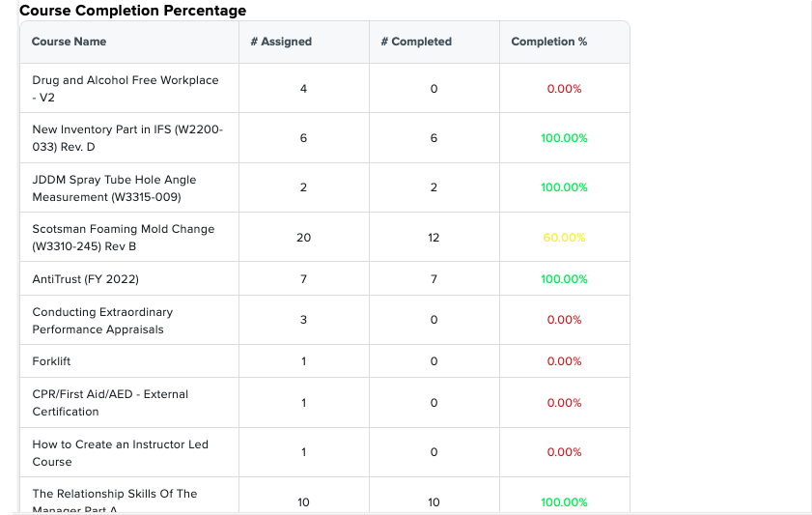The width and height of the screenshot is (812, 515).
Task: Click the 100.00% value for AntiTrust
Action: [564, 279]
